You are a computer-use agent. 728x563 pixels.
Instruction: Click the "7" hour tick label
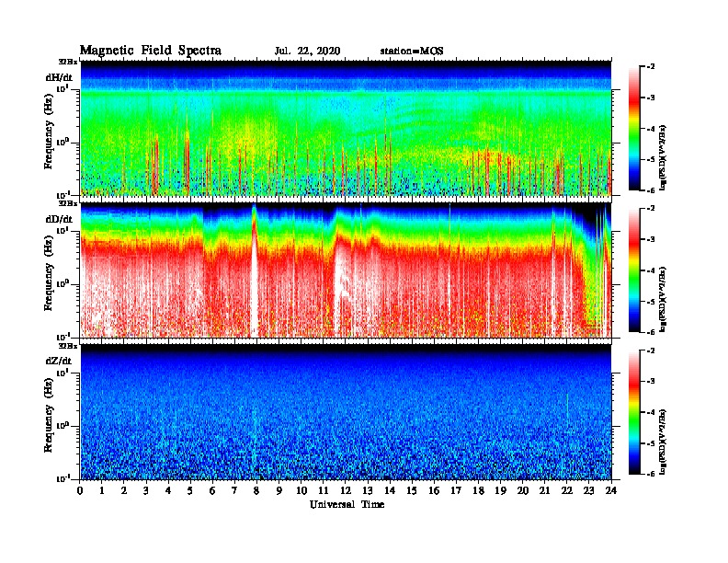[x=235, y=491]
